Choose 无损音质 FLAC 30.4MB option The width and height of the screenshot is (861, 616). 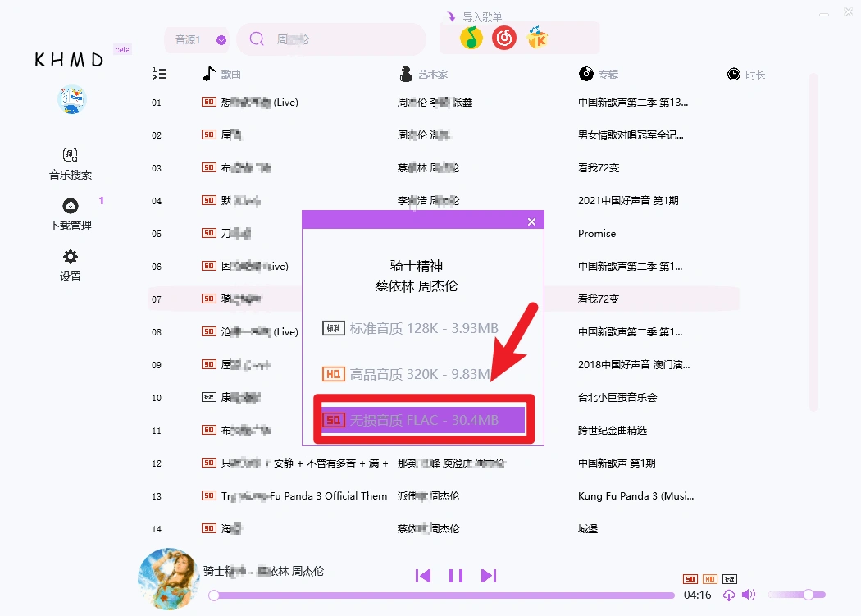(x=422, y=420)
